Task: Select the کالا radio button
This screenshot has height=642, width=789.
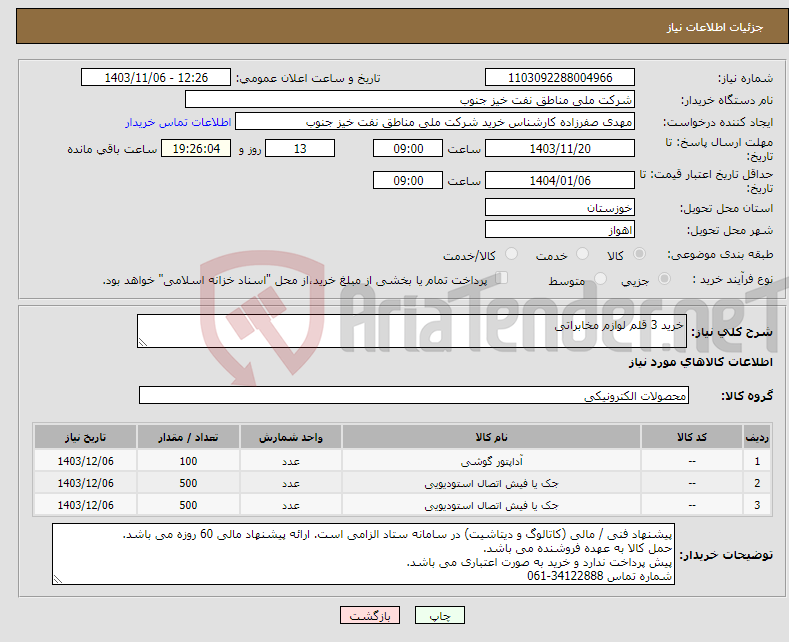Action: point(639,254)
